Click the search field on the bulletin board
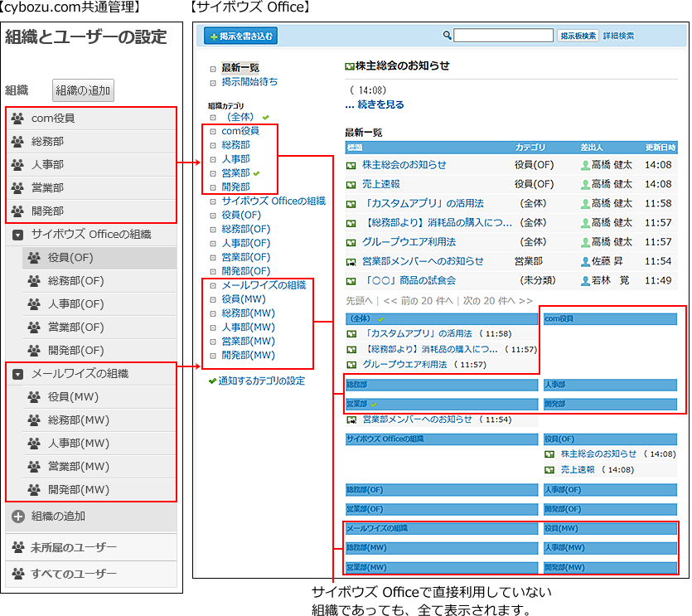The image size is (692, 616). click(x=503, y=36)
